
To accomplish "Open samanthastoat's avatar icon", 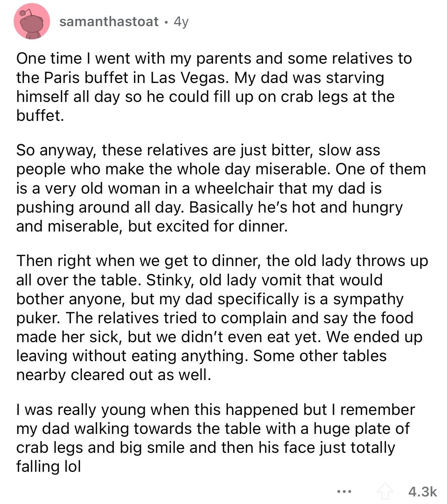I will 32,22.
